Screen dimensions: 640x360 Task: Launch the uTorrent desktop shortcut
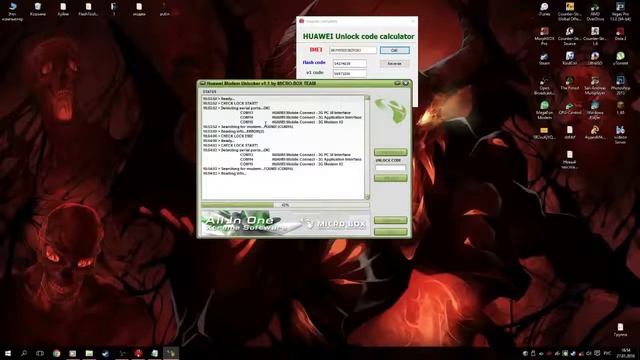point(620,57)
